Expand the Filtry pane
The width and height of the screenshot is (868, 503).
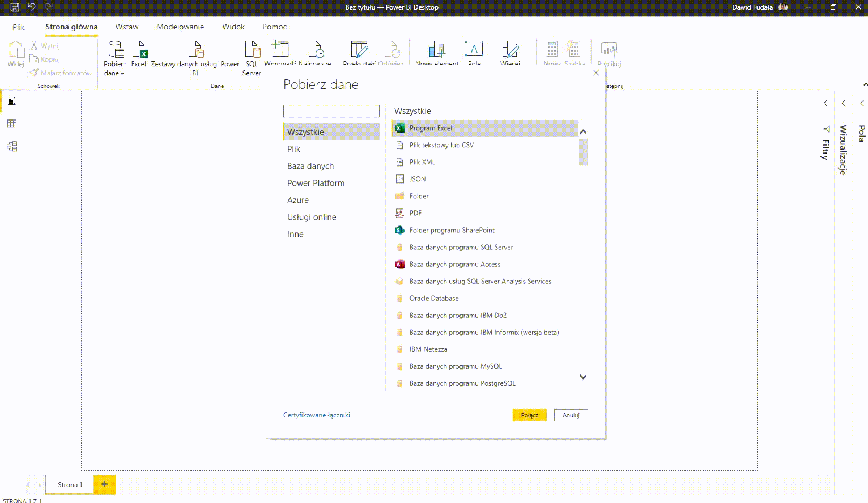pyautogui.click(x=826, y=103)
